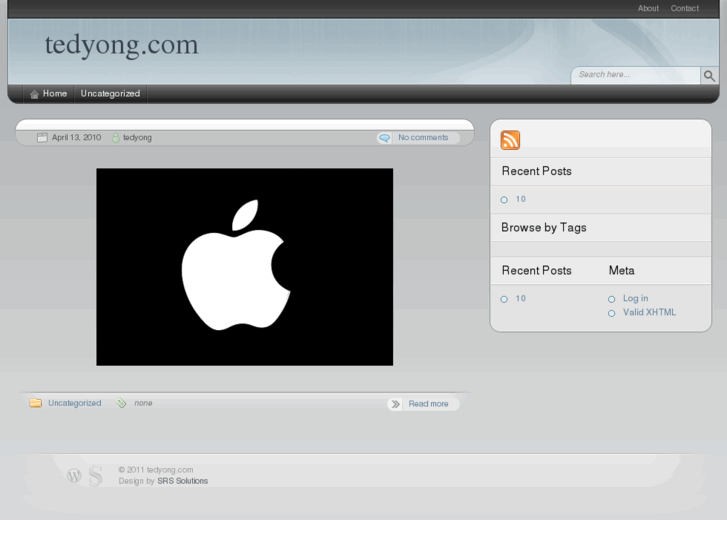Open the Uncategorized category link below post
This screenshot has width=727, height=545.
point(75,403)
